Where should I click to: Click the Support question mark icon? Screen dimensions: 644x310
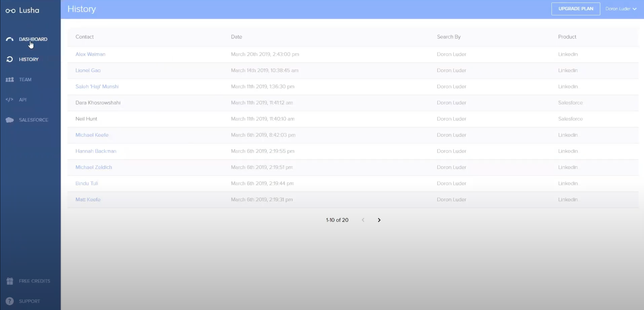coord(10,301)
